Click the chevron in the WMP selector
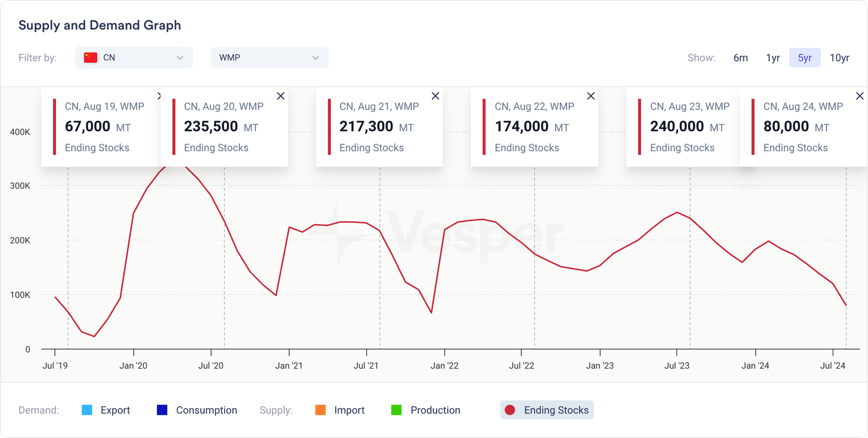 click(315, 58)
